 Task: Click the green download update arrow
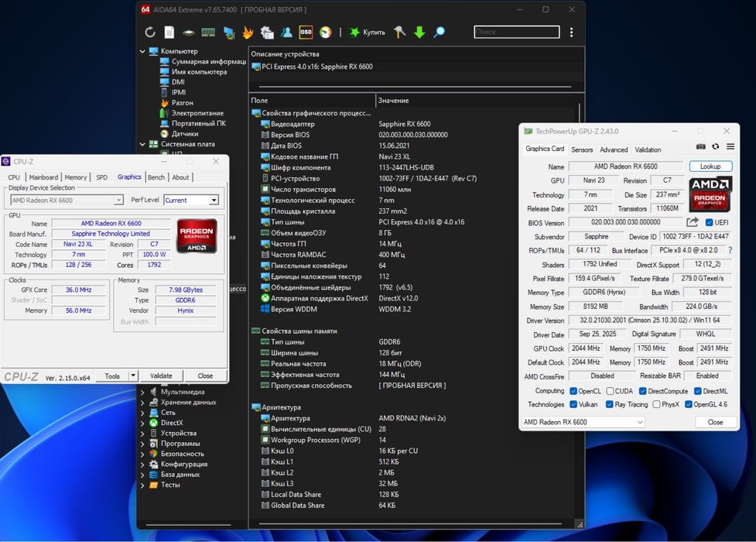pos(419,33)
